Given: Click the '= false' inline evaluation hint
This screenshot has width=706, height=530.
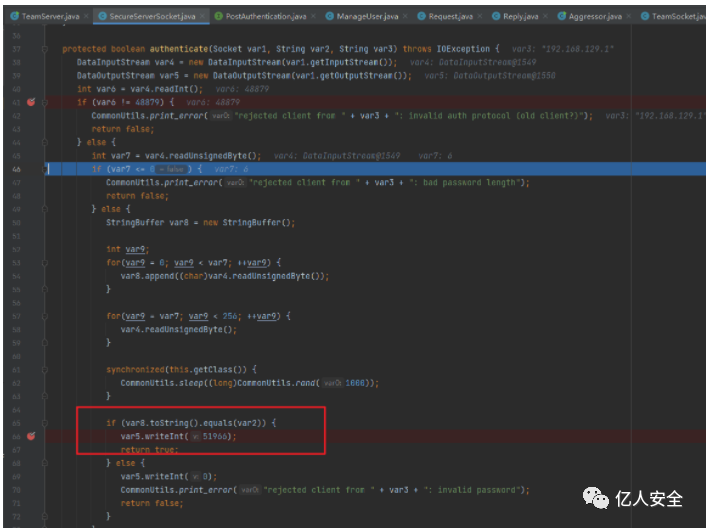Looking at the screenshot, I should click(171, 169).
